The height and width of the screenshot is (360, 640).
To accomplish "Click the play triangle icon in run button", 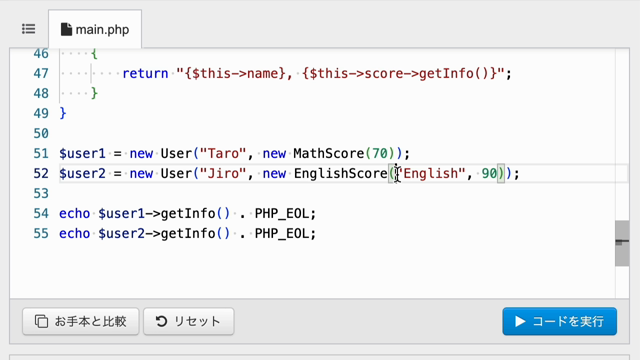I will 520,321.
